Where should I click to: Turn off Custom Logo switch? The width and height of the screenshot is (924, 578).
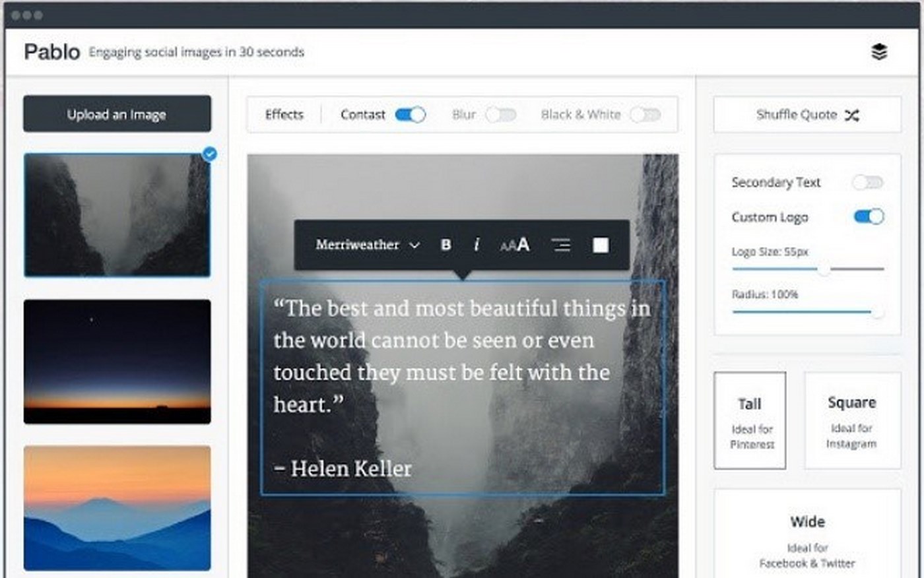[x=869, y=216]
